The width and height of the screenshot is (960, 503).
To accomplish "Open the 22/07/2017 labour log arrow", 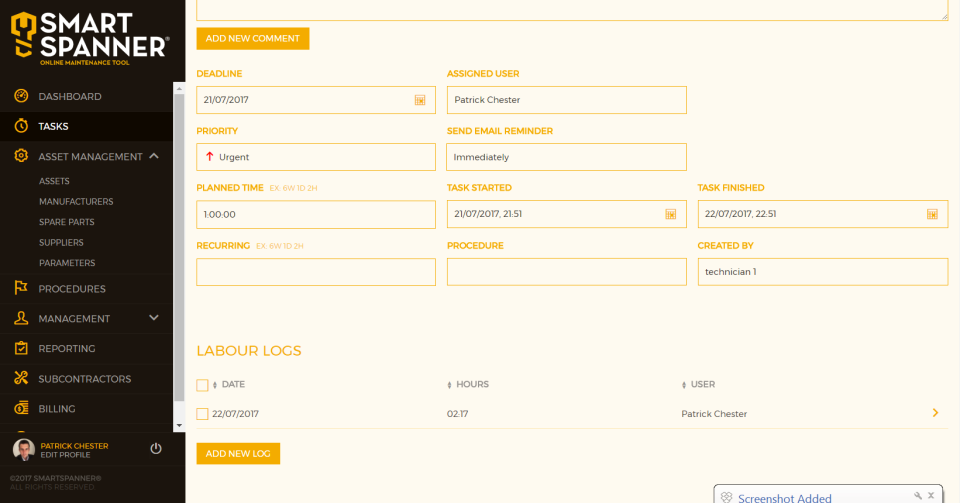I will coord(935,413).
